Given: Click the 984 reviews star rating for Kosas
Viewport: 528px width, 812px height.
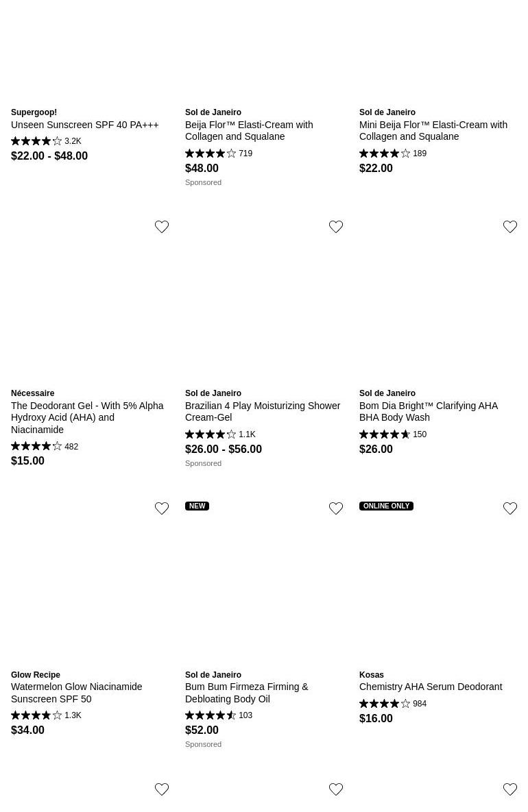Looking at the screenshot, I should coord(393,704).
